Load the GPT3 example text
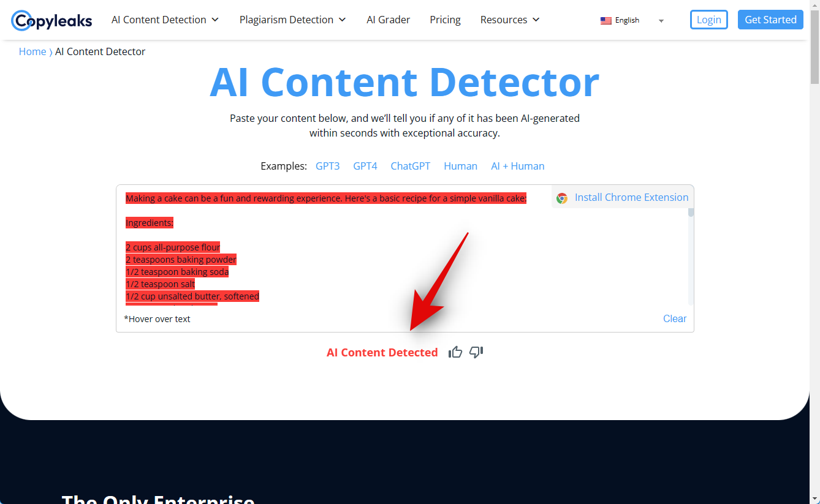Viewport: 820px width, 504px height. tap(327, 166)
